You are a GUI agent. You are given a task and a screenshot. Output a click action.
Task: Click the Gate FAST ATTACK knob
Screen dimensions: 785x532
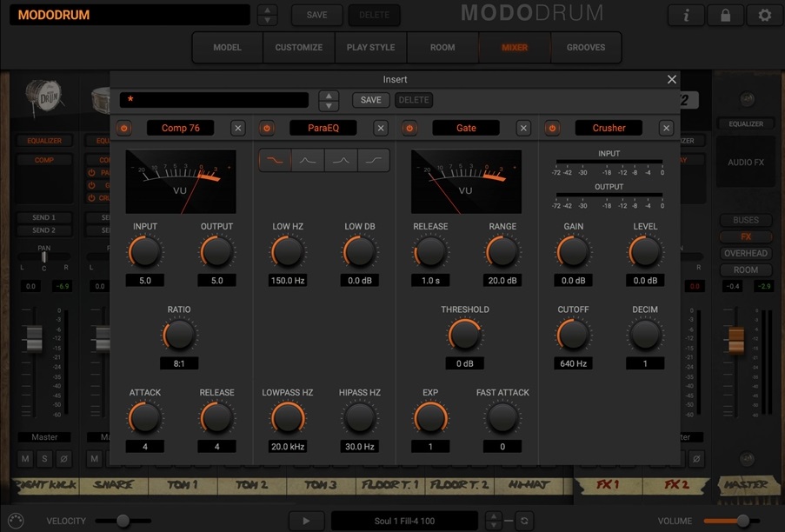click(502, 418)
